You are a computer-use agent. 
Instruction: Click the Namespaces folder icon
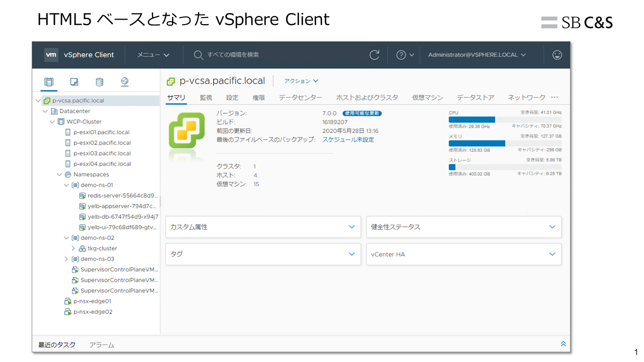tap(68, 174)
